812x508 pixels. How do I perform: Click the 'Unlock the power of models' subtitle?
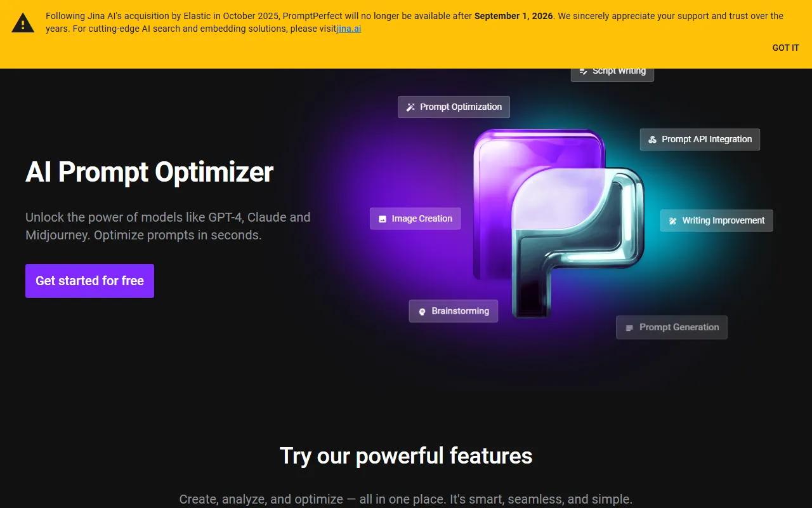pos(167,226)
